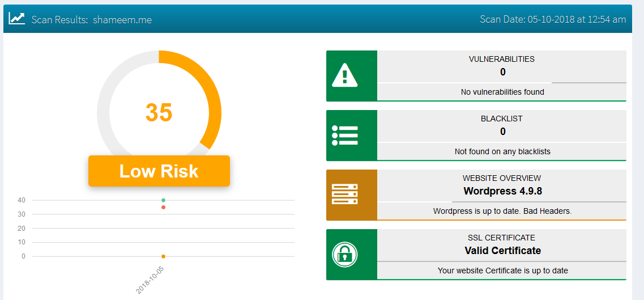Click the 2018-10-05 date axis label

coord(150,280)
